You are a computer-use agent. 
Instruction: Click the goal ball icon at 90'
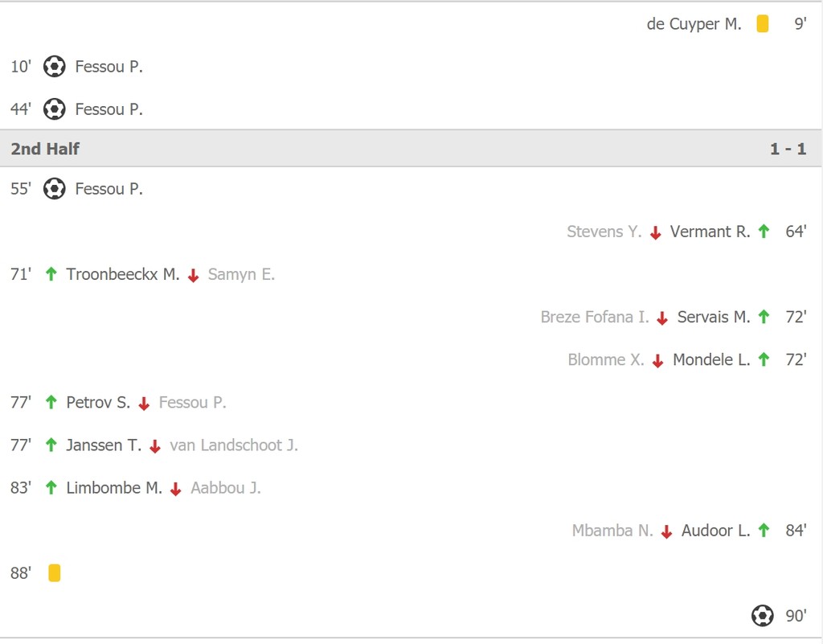[x=762, y=616]
